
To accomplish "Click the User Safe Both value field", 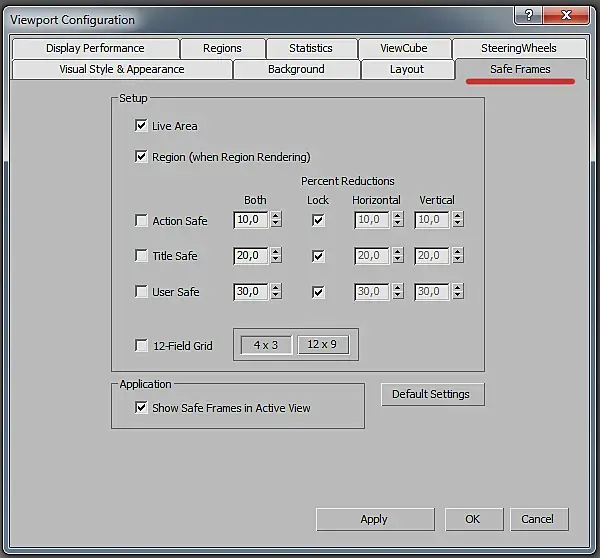I will [251, 292].
